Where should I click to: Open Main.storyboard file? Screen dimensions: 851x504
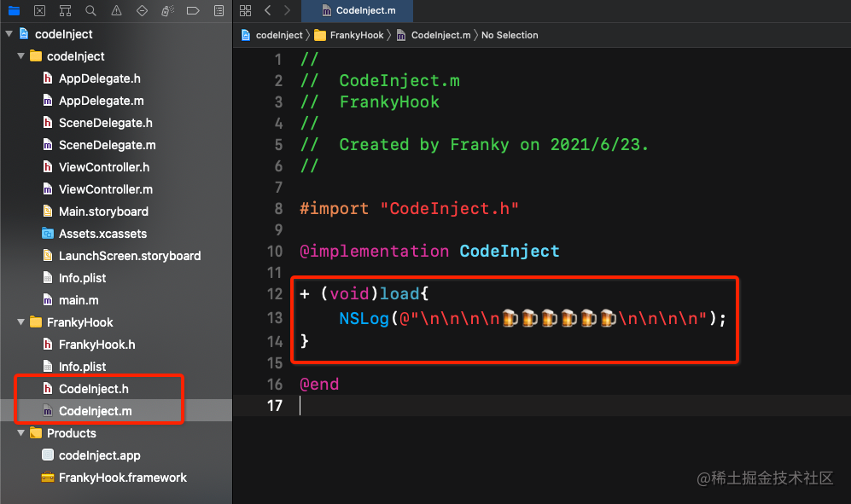(x=103, y=211)
